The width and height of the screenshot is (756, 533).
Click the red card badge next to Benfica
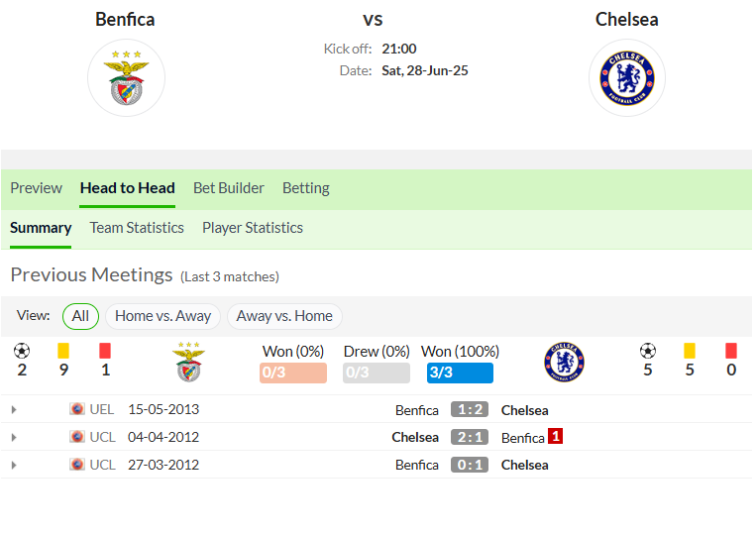coord(556,436)
